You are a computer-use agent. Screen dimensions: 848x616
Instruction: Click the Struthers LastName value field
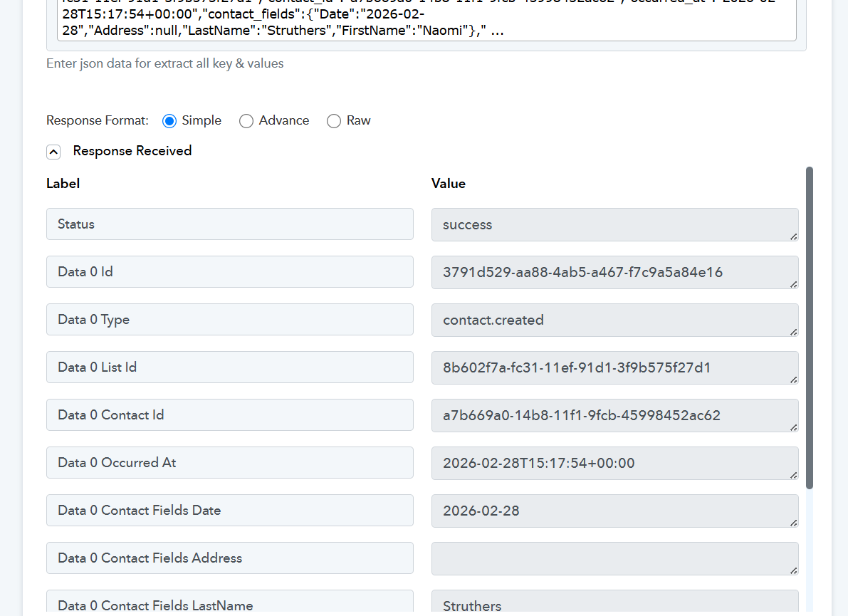coord(614,604)
